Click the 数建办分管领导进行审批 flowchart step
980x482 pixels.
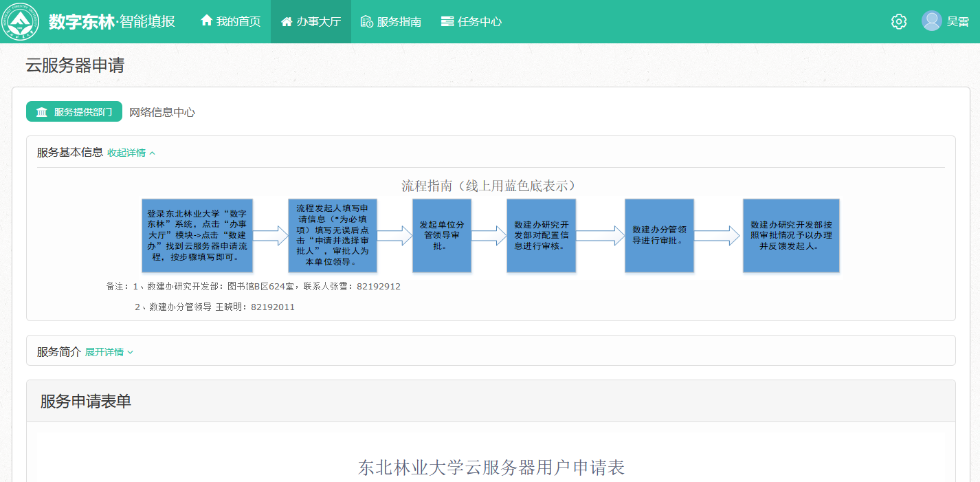659,236
